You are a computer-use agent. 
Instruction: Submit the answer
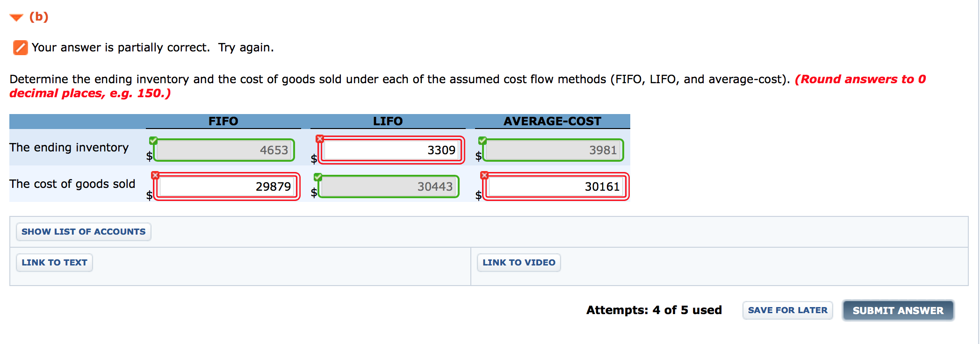[x=898, y=310]
